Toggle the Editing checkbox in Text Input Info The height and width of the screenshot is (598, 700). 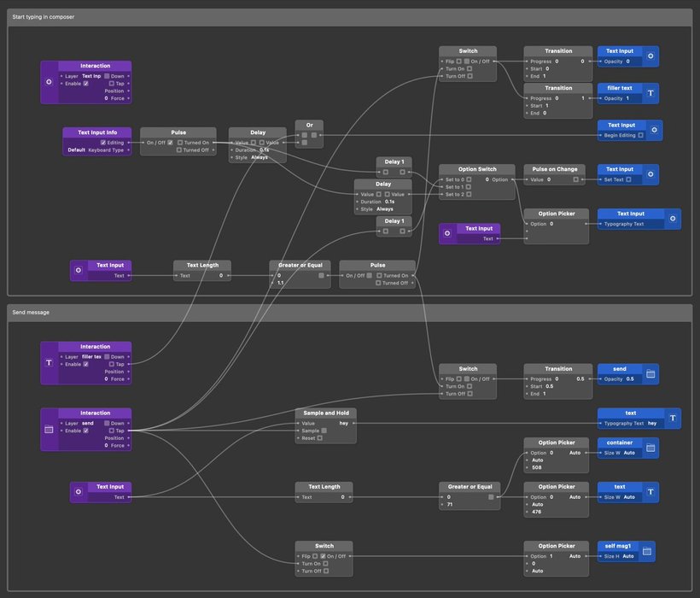(x=103, y=143)
